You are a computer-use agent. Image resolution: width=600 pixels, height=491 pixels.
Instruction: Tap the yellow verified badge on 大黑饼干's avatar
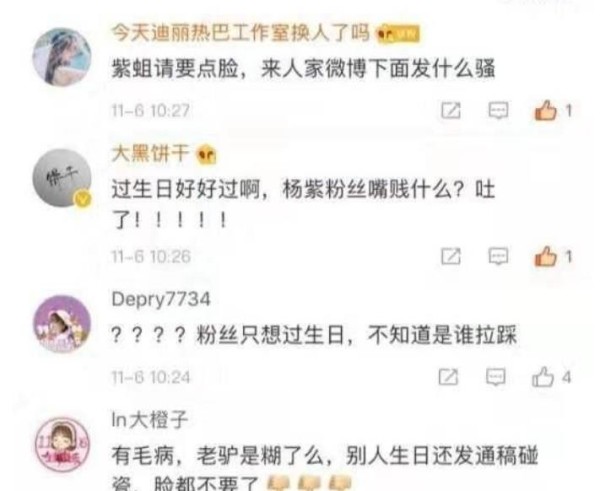coord(83,199)
